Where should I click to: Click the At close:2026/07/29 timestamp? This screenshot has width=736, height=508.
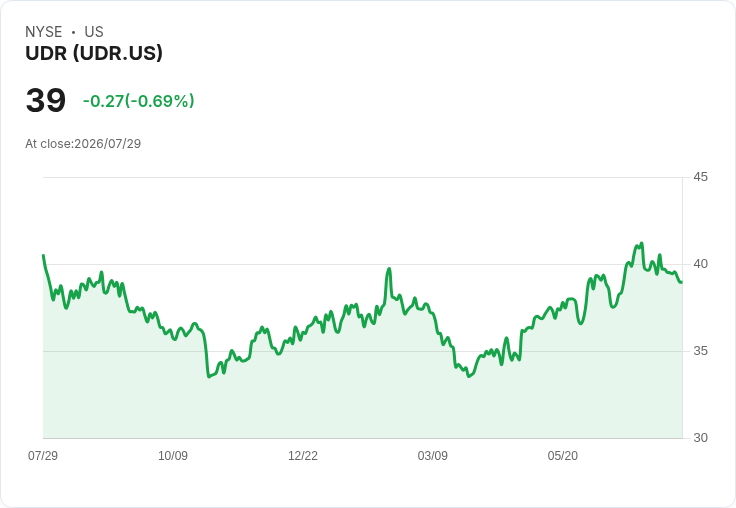[x=83, y=144]
